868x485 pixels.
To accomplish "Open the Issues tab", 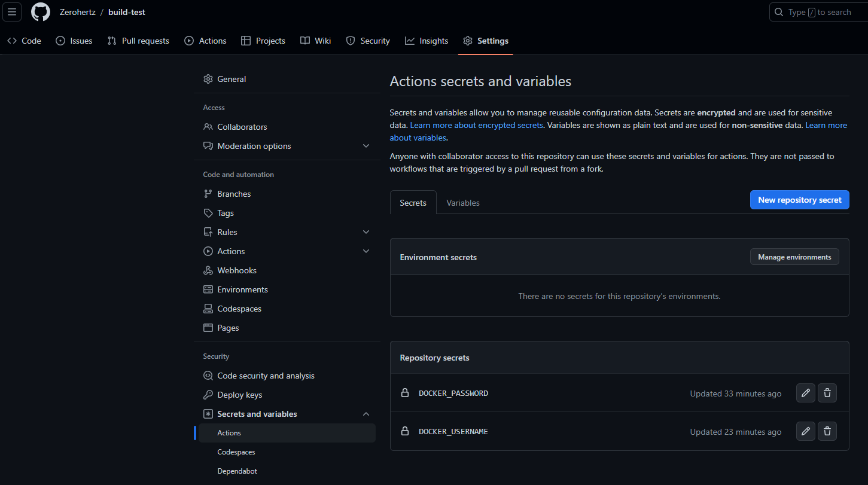I will coord(74,41).
